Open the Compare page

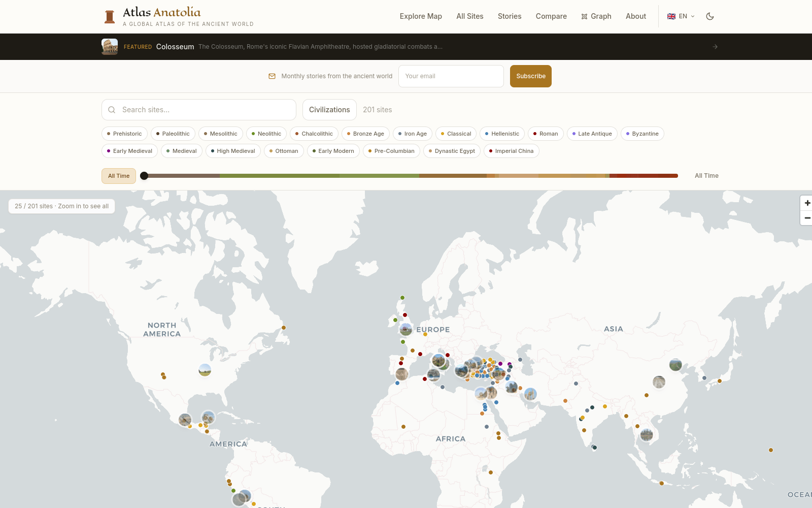[551, 16]
